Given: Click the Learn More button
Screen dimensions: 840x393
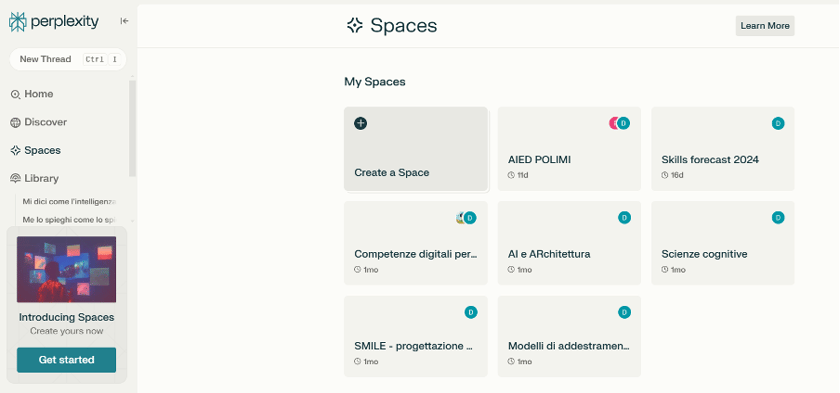Looking at the screenshot, I should point(764,26).
